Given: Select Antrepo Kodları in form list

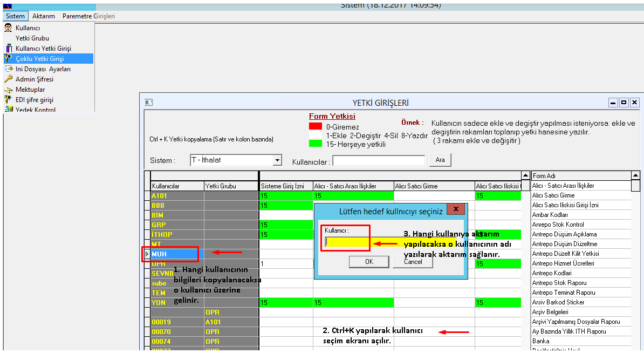Looking at the screenshot, I should pyautogui.click(x=581, y=273).
